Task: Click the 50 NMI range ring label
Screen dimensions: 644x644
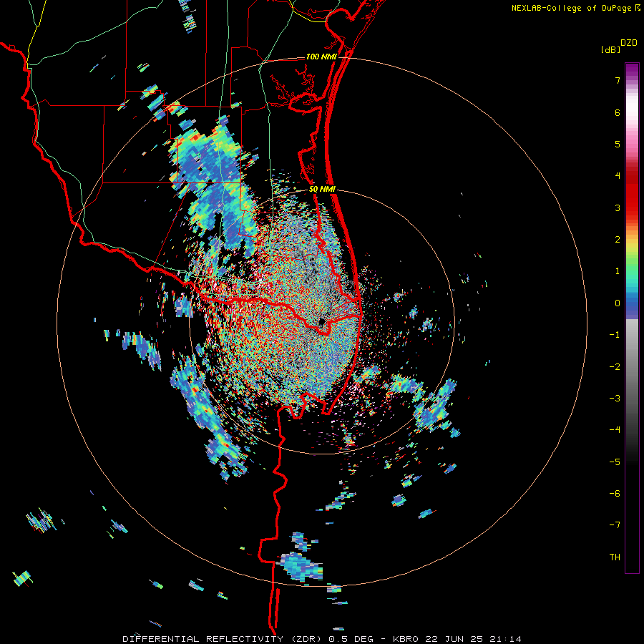Action: pyautogui.click(x=322, y=190)
